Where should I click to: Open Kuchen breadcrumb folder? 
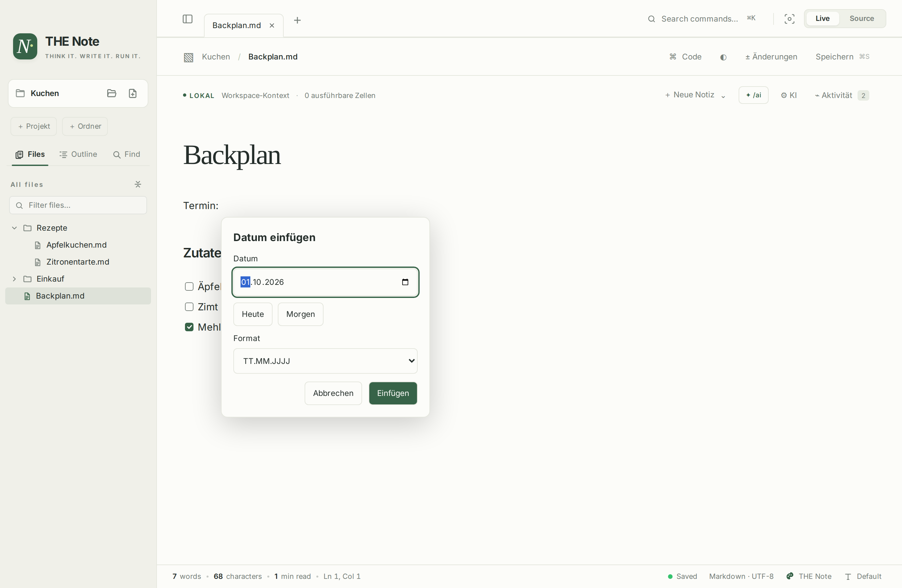point(216,57)
